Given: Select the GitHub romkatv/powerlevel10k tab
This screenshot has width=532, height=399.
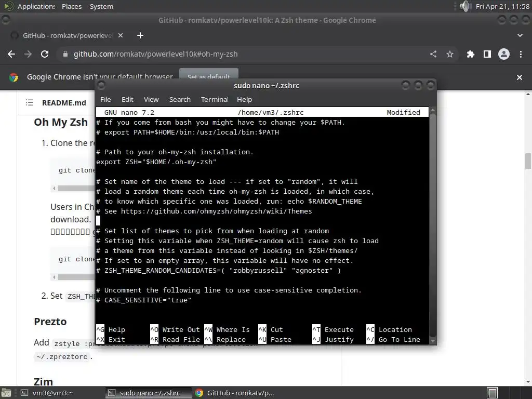Looking at the screenshot, I should point(67,35).
